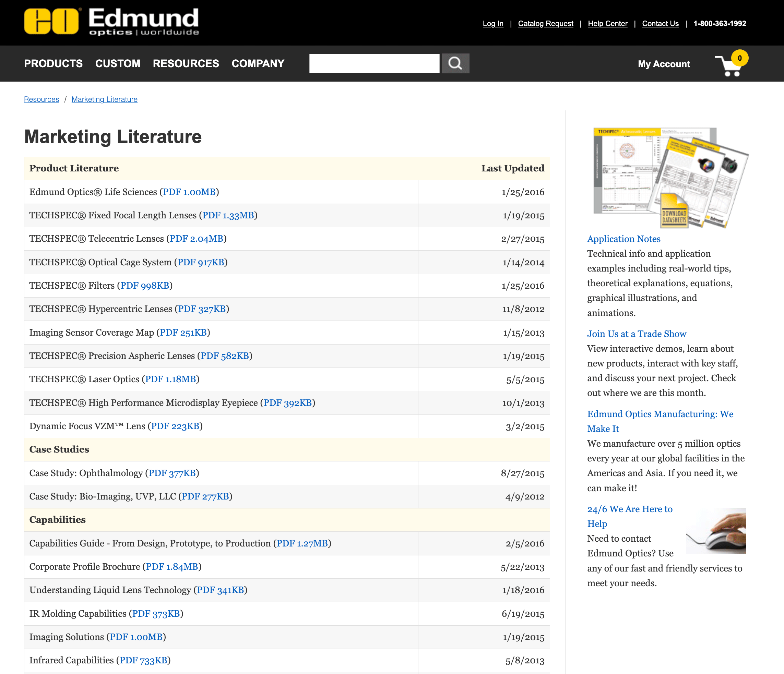This screenshot has width=784, height=674.
Task: Open the Join Us at a Trade Show link
Action: 637,334
